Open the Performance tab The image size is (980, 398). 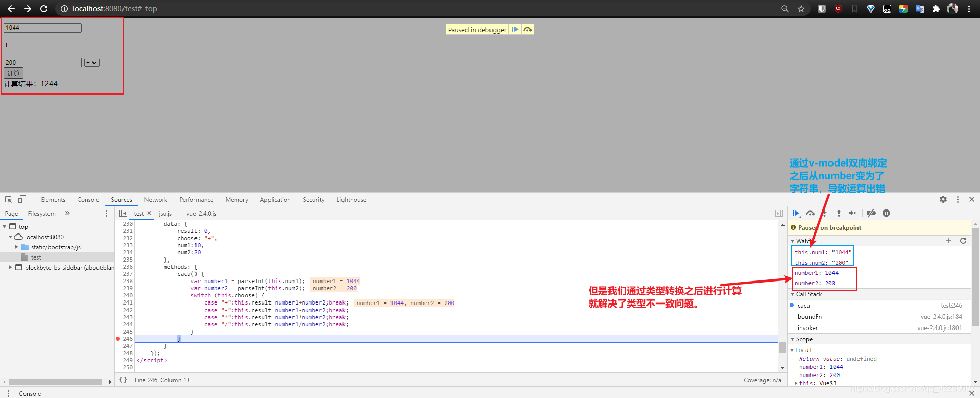(x=197, y=200)
